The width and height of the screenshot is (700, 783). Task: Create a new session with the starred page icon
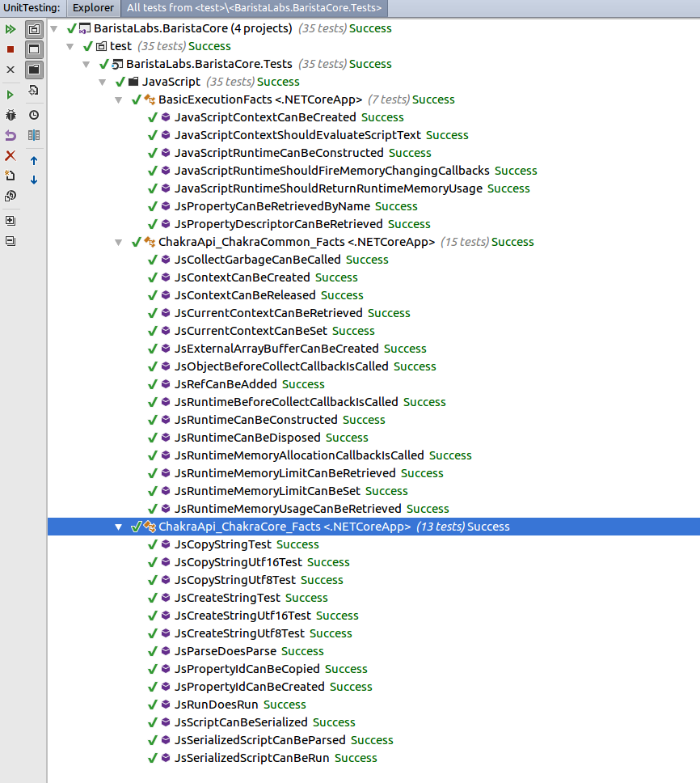click(x=10, y=176)
